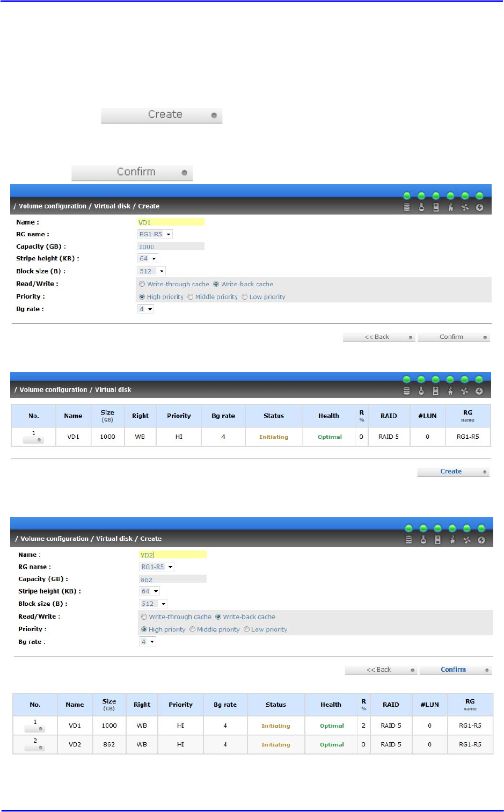The image size is (504, 812).
Task: Choose Middle priority in the VD2 form
Action: [192, 629]
